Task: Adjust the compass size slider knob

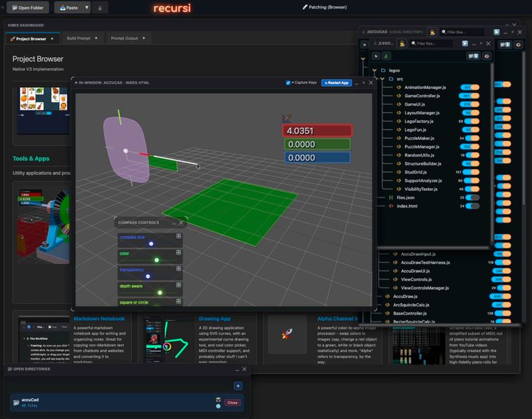Action: click(x=151, y=243)
